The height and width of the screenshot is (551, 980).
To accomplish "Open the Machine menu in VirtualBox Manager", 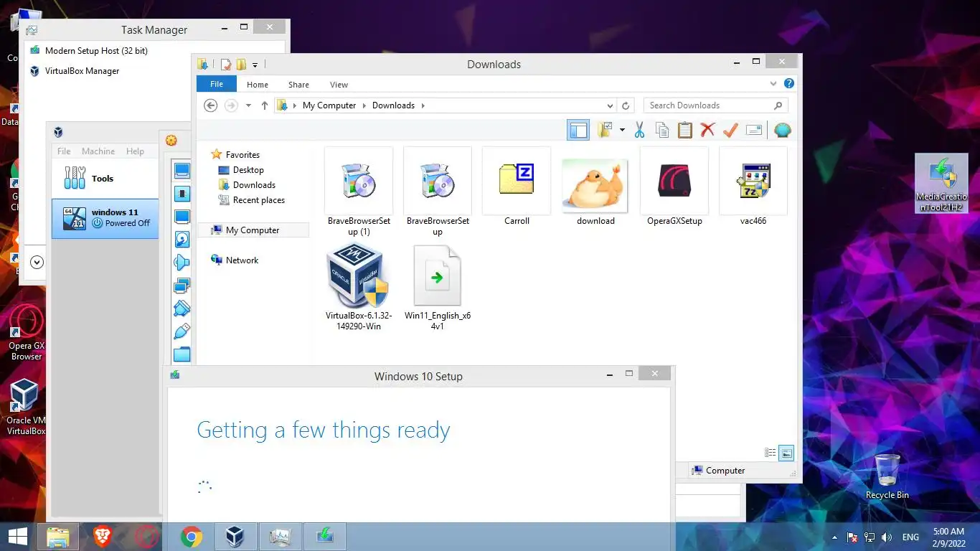I will [98, 151].
